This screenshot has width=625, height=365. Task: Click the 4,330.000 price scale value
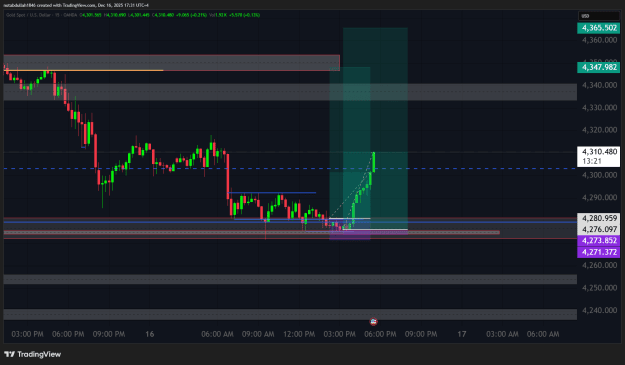point(599,108)
